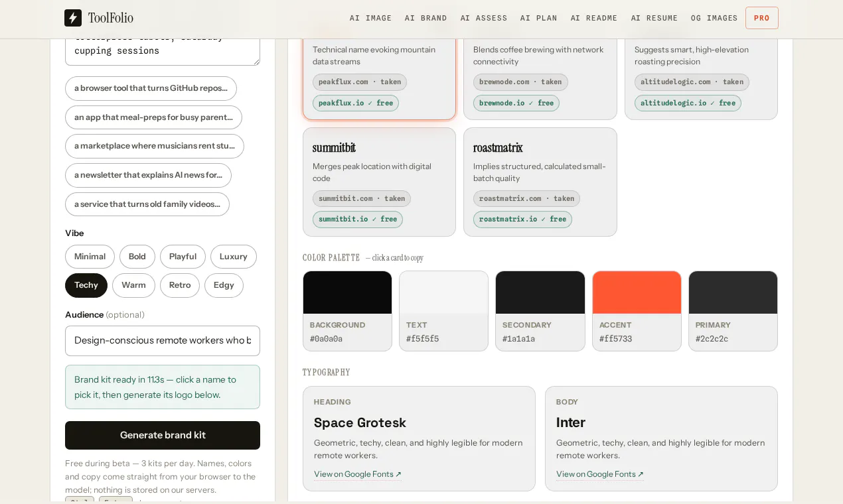Select the Bold vibe
This screenshot has width=843, height=504.
(x=137, y=257)
